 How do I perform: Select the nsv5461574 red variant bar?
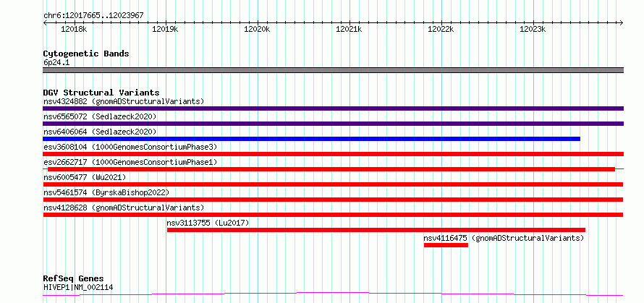click(333, 200)
